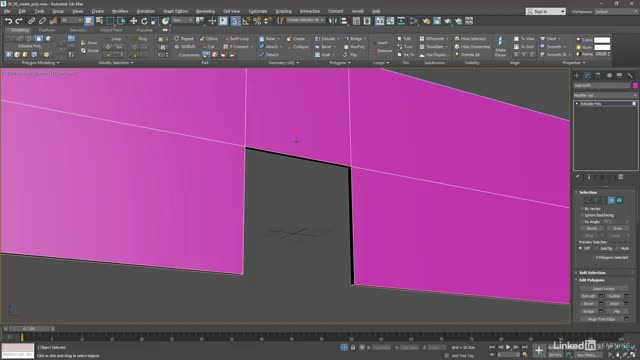Click Unhide All in Visibility group
Viewport: 640px width, 360px height.
click(468, 55)
